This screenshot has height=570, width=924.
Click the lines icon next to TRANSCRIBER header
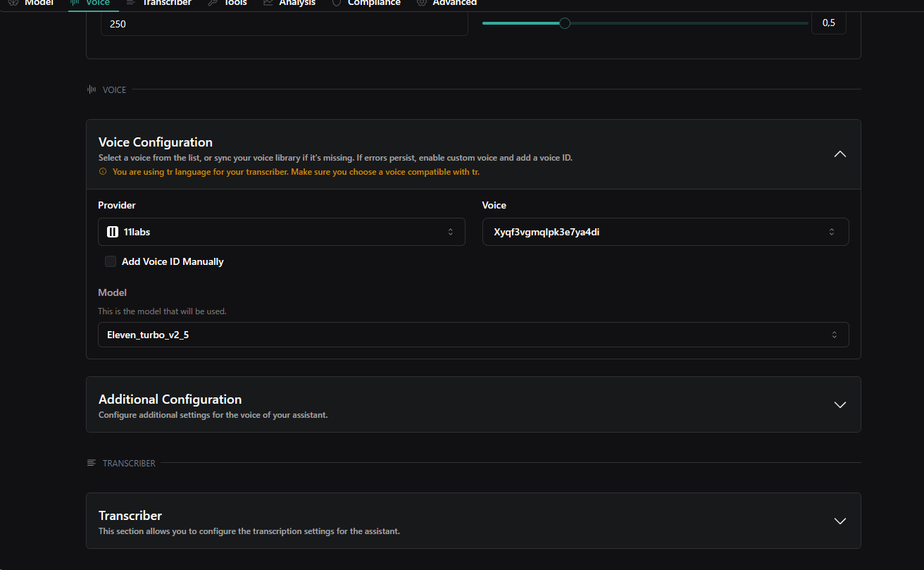pos(91,463)
